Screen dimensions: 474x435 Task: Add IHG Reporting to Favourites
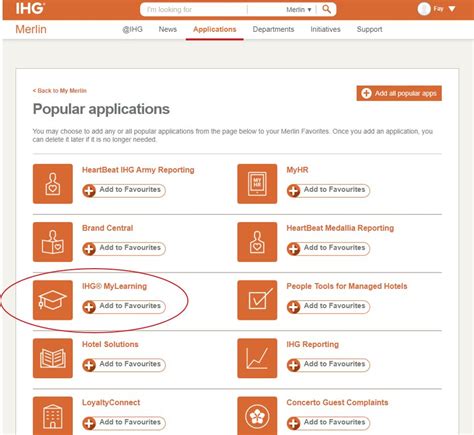[x=328, y=365]
